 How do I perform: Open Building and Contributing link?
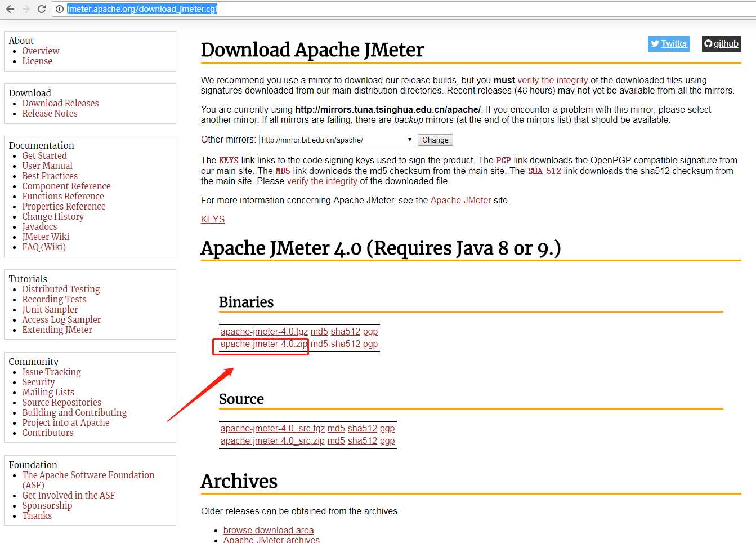tap(74, 412)
